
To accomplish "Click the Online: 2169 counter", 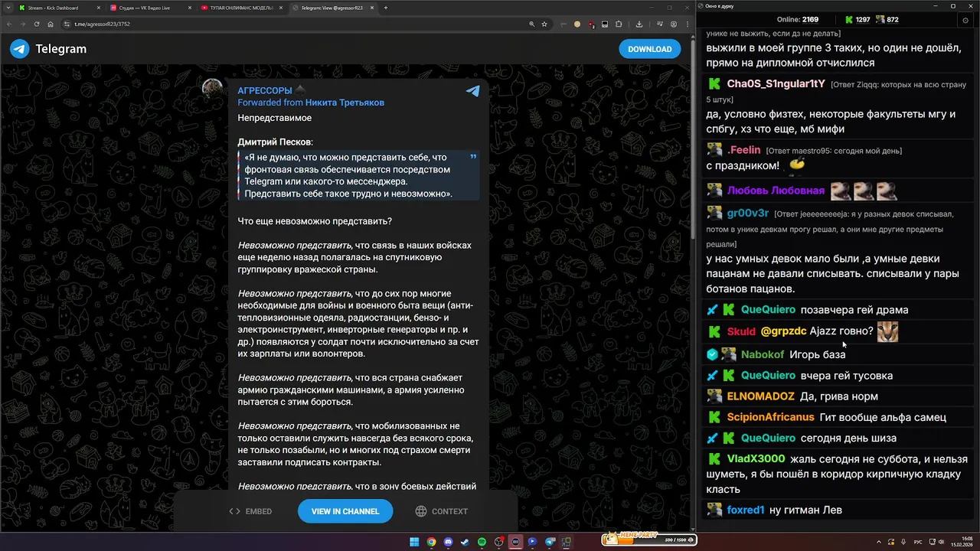I will [x=798, y=20].
